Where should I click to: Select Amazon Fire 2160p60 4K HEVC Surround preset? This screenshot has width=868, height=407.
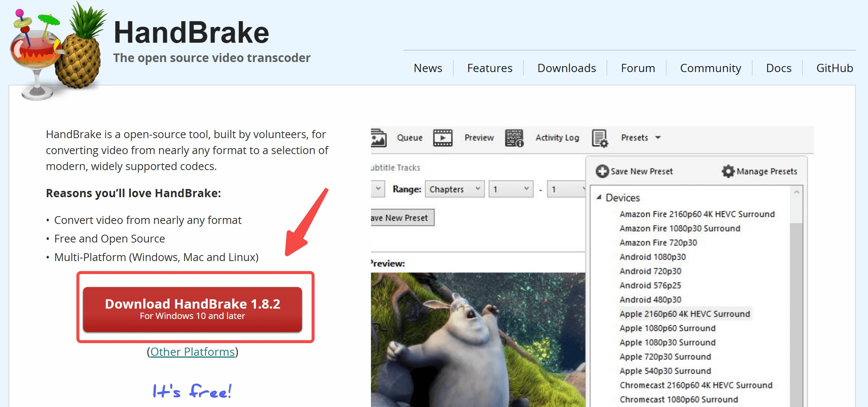click(x=697, y=214)
